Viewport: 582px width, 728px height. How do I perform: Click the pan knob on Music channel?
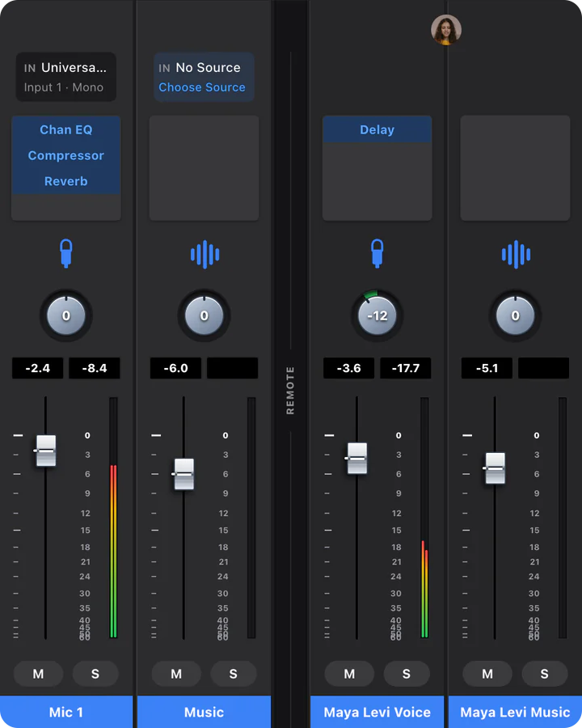205,315
